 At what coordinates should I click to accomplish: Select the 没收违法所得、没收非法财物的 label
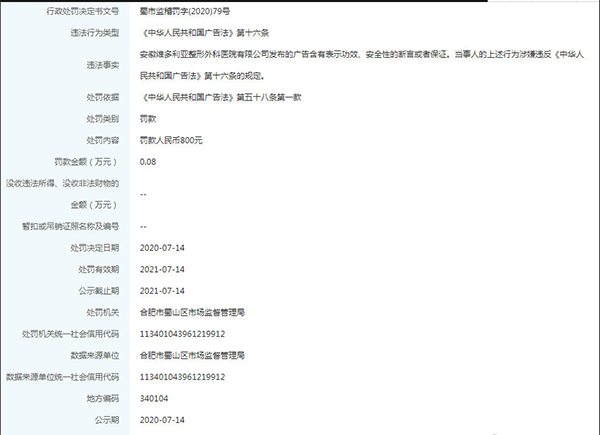62,183
